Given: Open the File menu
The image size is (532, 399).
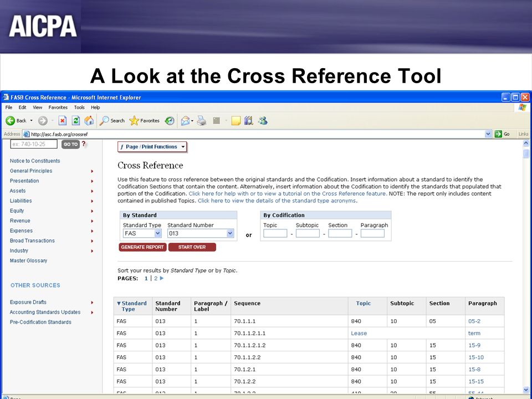Looking at the screenshot, I should [x=9, y=107].
